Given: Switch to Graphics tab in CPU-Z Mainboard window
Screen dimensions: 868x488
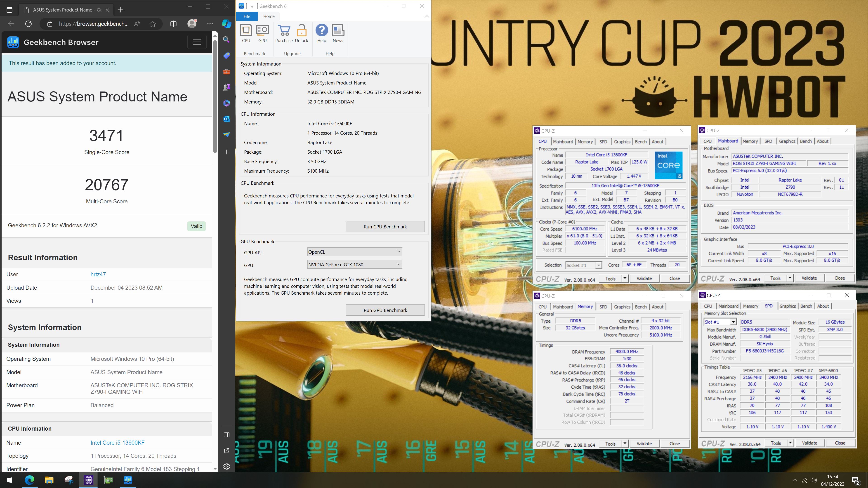Looking at the screenshot, I should point(787,141).
